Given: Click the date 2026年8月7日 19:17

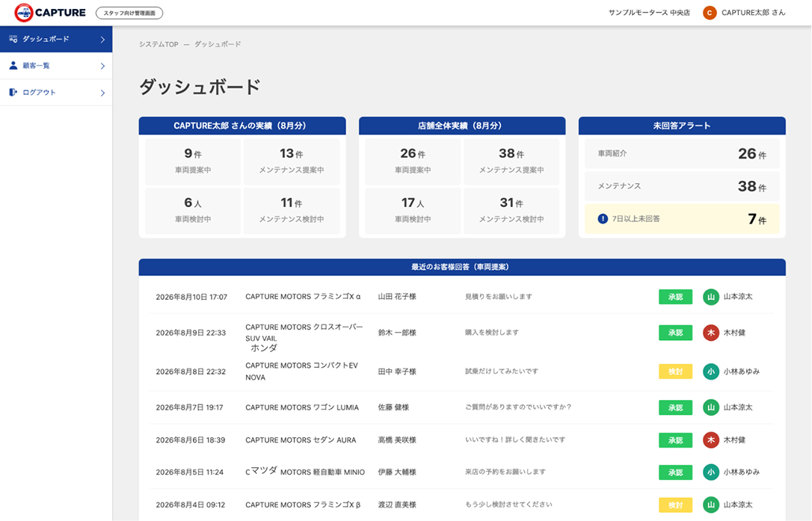Looking at the screenshot, I should pos(189,407).
